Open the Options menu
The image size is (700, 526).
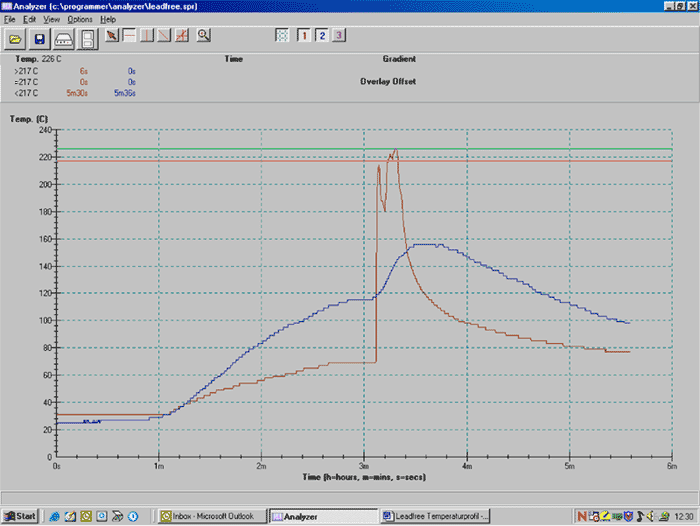coord(80,19)
